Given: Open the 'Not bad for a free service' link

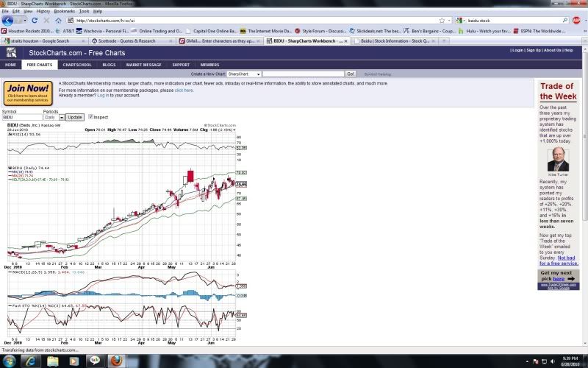Looking at the screenshot, I should pyautogui.click(x=559, y=261).
